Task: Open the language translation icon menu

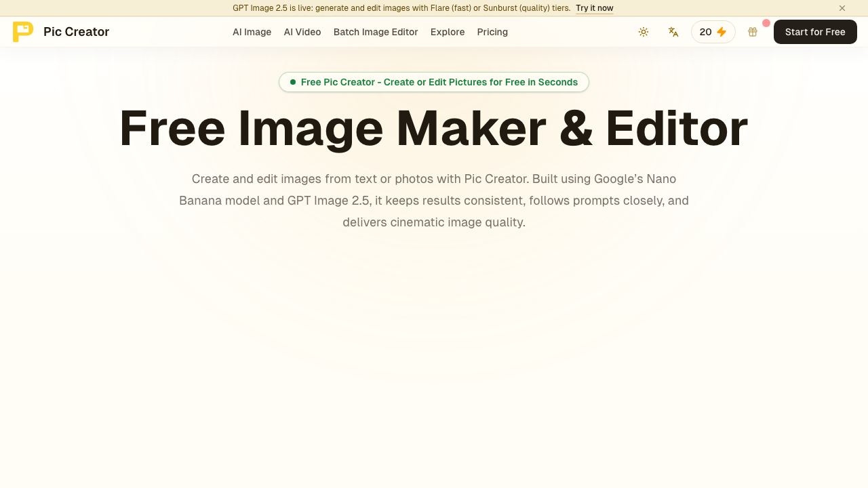Action: coord(673,32)
